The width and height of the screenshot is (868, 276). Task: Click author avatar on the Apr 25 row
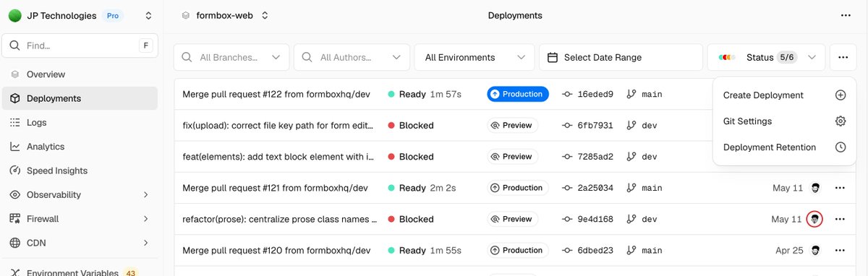coord(815,251)
